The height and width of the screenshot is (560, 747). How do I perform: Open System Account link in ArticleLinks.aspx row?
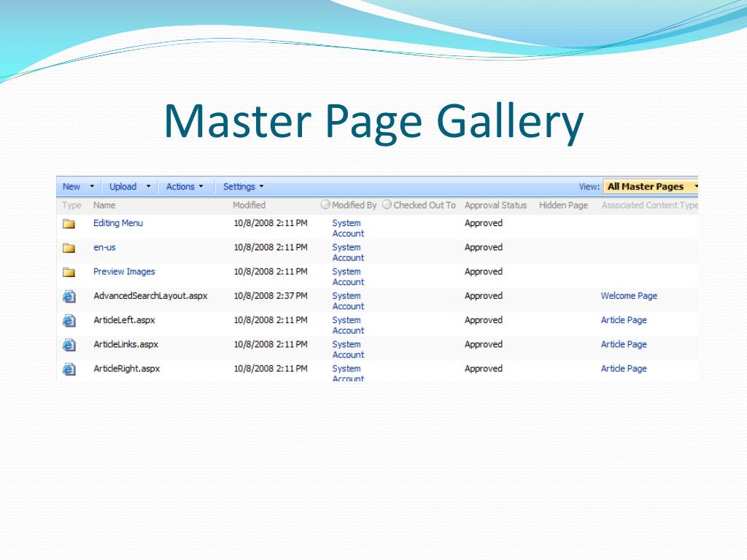pyautogui.click(x=348, y=349)
